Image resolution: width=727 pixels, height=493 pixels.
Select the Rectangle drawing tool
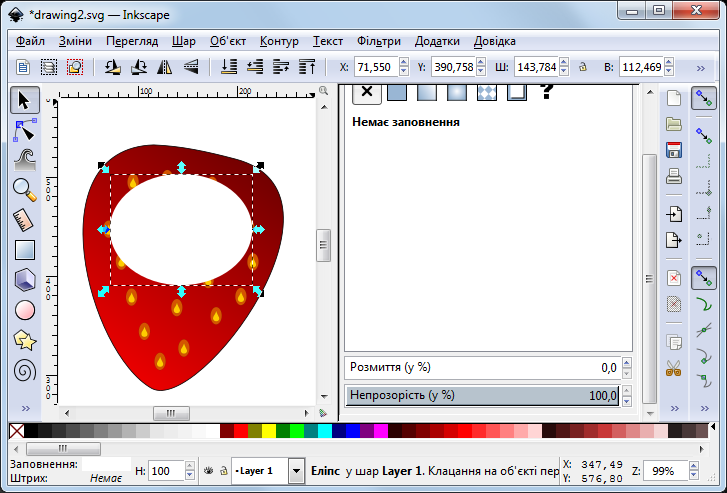pos(25,249)
